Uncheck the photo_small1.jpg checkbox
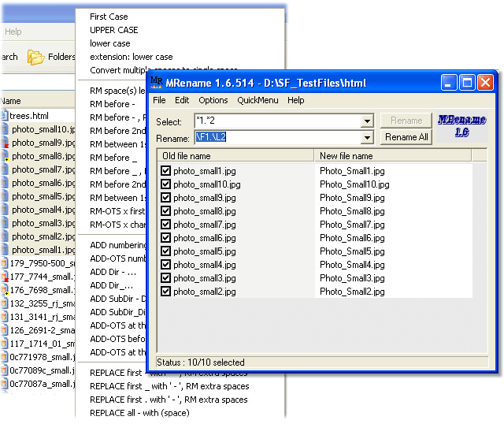 165,170
